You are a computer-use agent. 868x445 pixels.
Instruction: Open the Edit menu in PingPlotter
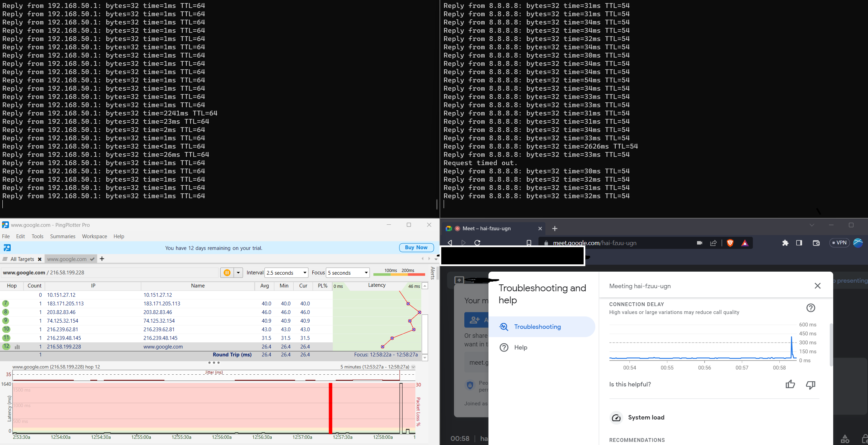[21, 236]
